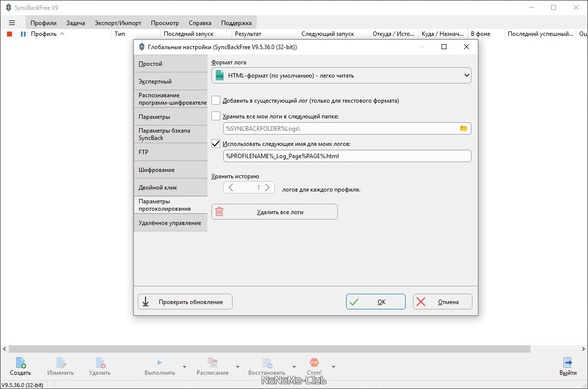Screen dimensions: 588x389
Task: Open the Задача menu
Action: (x=76, y=23)
